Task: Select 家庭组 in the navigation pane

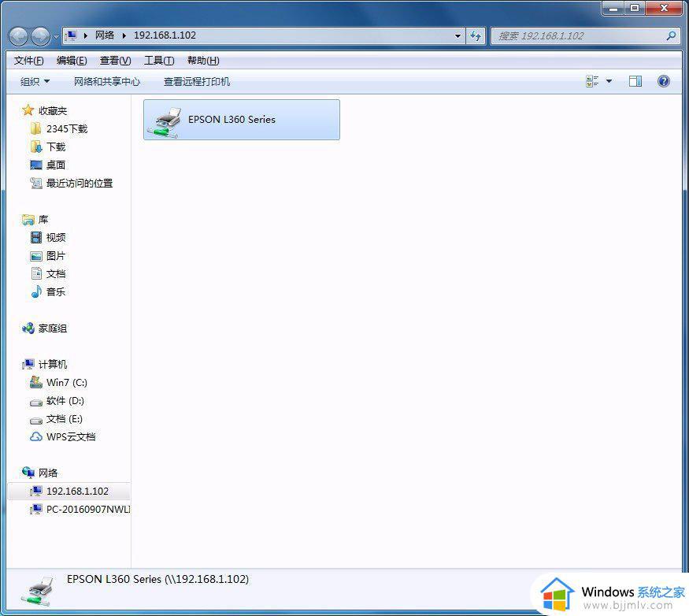Action: [x=53, y=328]
